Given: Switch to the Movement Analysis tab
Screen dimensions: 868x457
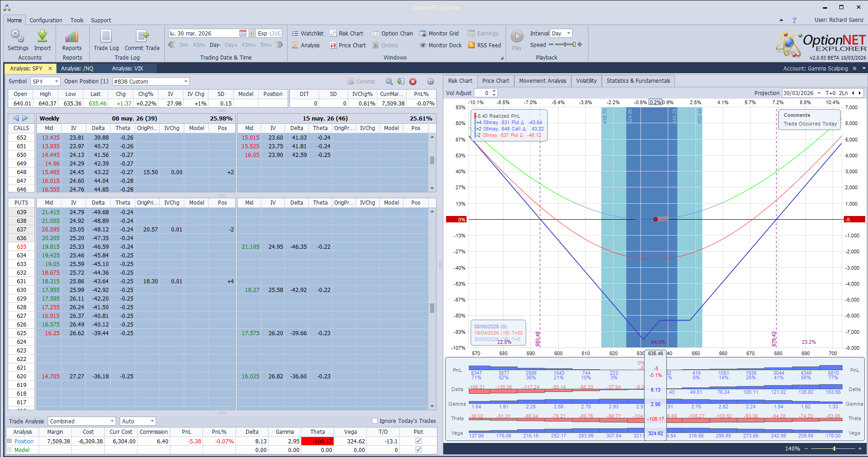Looking at the screenshot, I should pyautogui.click(x=543, y=81).
